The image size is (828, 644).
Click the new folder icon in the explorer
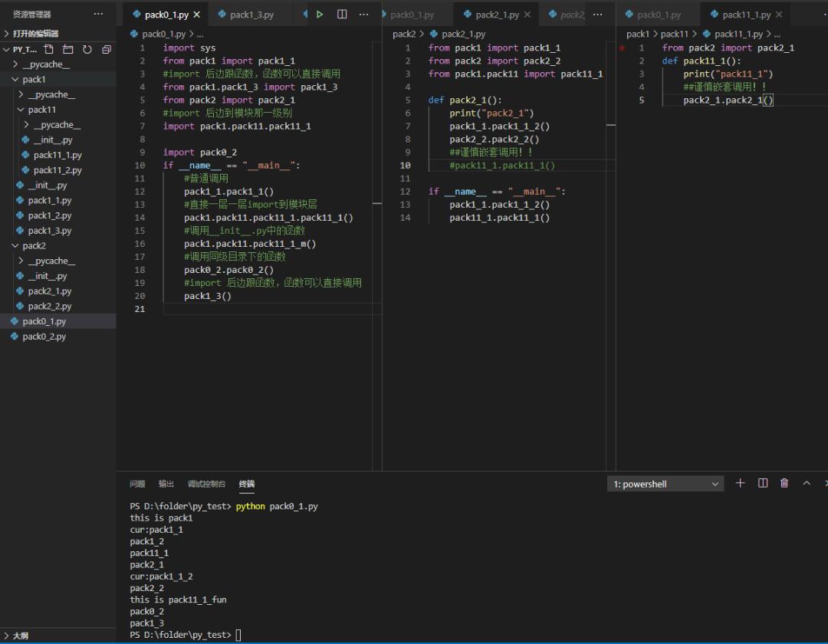[x=68, y=49]
